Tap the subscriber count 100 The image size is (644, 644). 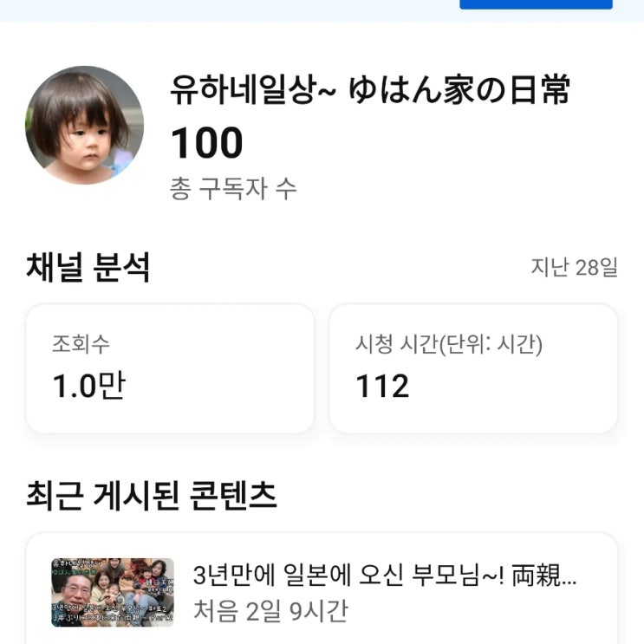[206, 144]
